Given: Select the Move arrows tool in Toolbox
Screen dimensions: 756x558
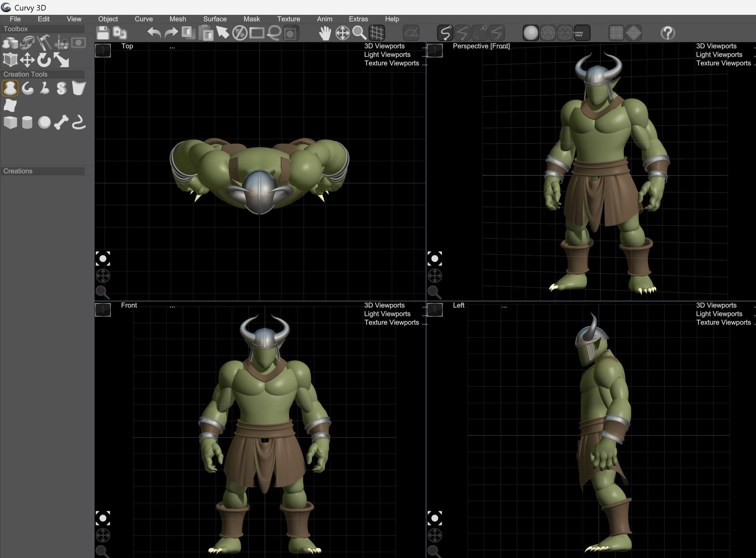Looking at the screenshot, I should coord(27,61).
